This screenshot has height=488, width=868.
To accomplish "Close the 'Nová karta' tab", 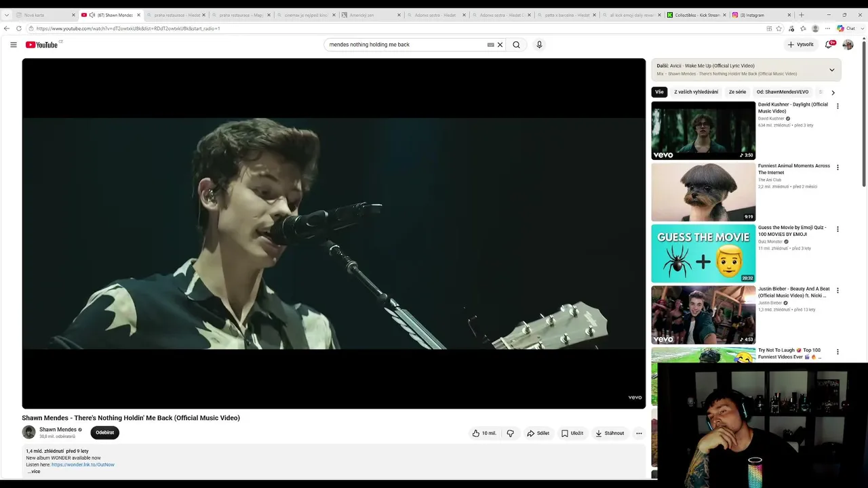I will coord(73,15).
